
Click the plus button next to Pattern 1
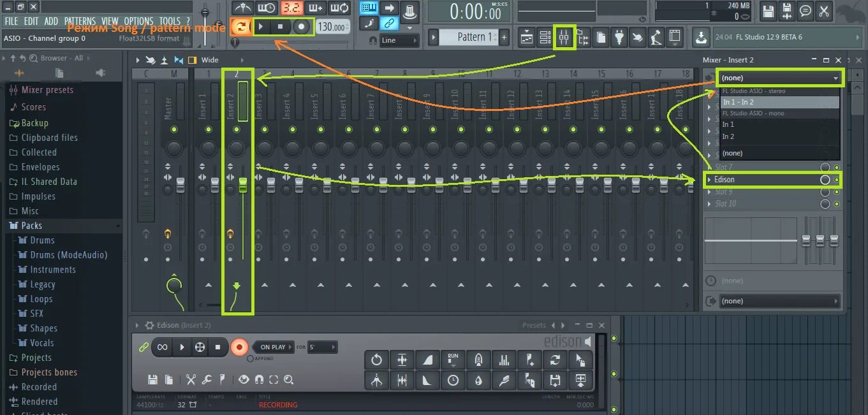click(x=504, y=37)
